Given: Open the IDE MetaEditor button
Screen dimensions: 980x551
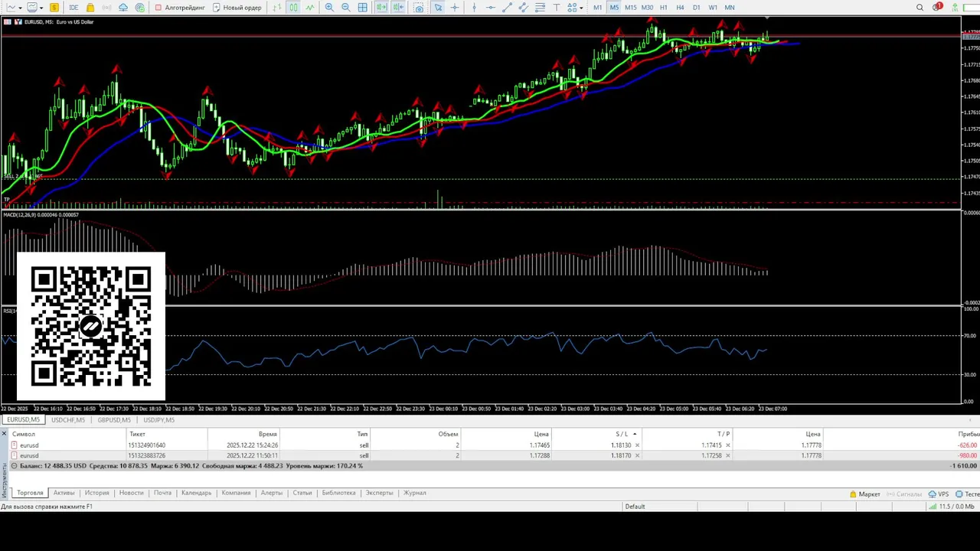Looking at the screenshot, I should pyautogui.click(x=73, y=8).
